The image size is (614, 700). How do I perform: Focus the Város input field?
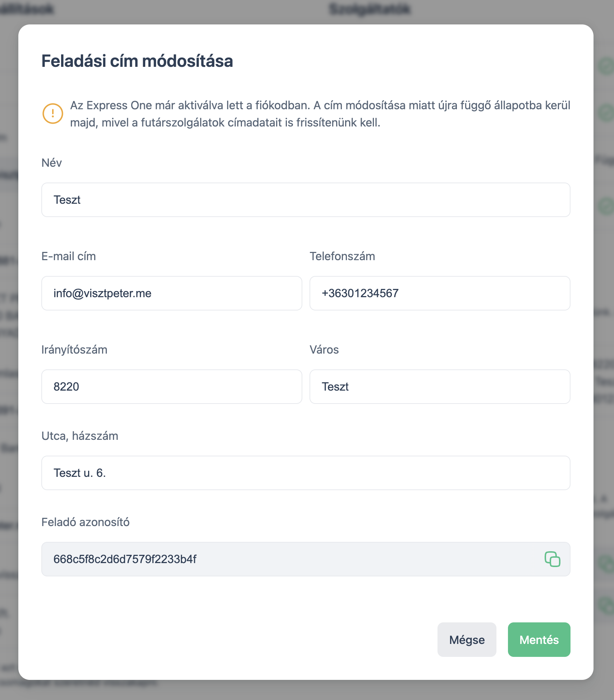pyautogui.click(x=440, y=387)
